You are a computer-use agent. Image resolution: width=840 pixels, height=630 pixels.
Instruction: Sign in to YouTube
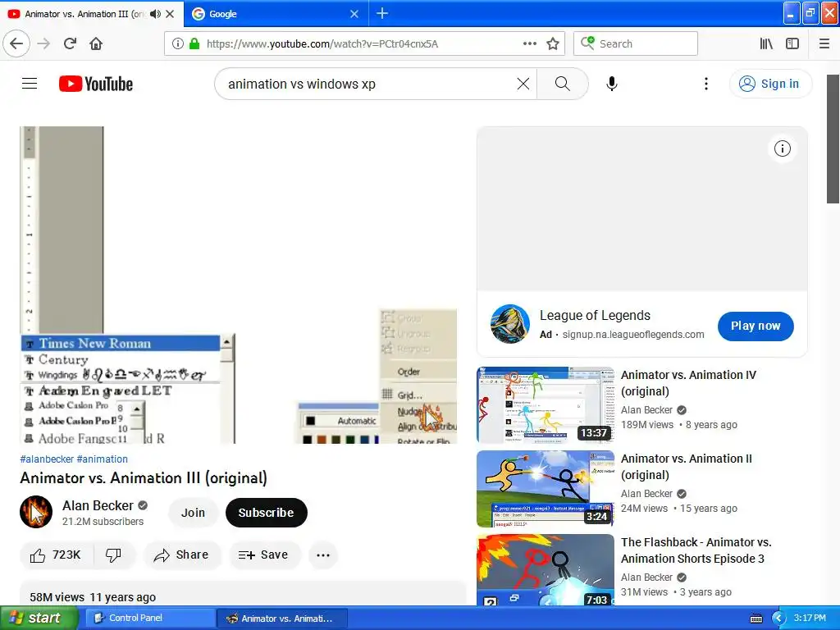coord(770,84)
